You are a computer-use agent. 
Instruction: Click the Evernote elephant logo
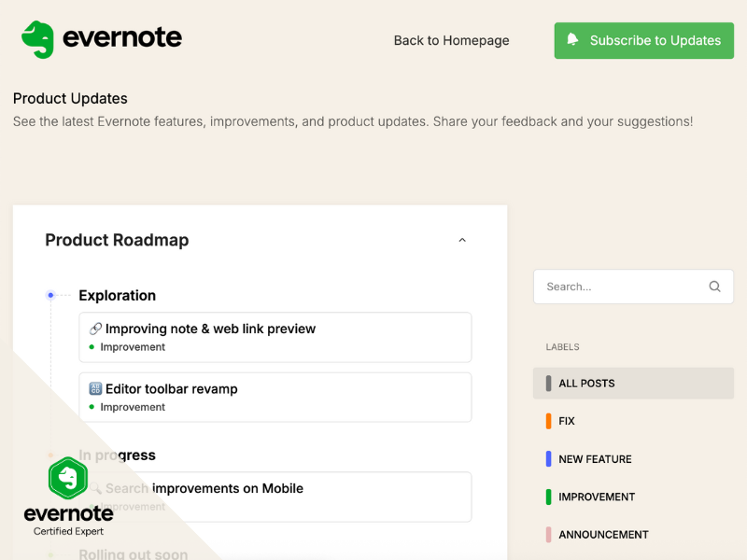36,39
